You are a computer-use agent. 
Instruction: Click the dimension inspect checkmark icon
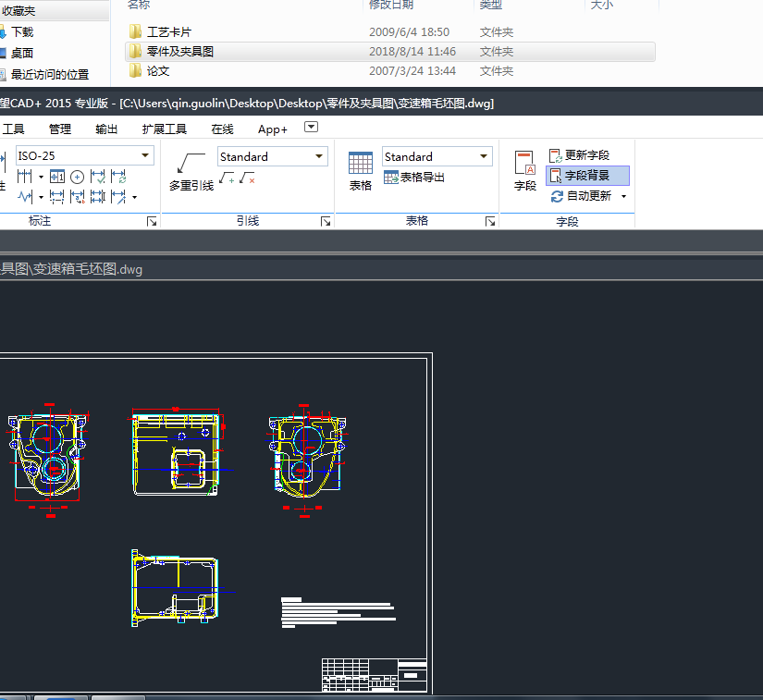click(x=98, y=177)
